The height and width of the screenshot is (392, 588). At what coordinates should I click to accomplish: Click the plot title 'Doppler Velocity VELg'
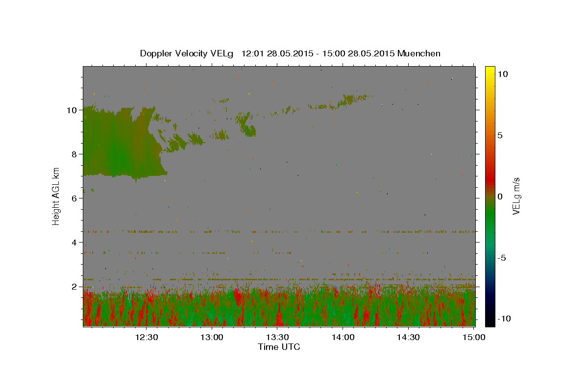click(187, 53)
